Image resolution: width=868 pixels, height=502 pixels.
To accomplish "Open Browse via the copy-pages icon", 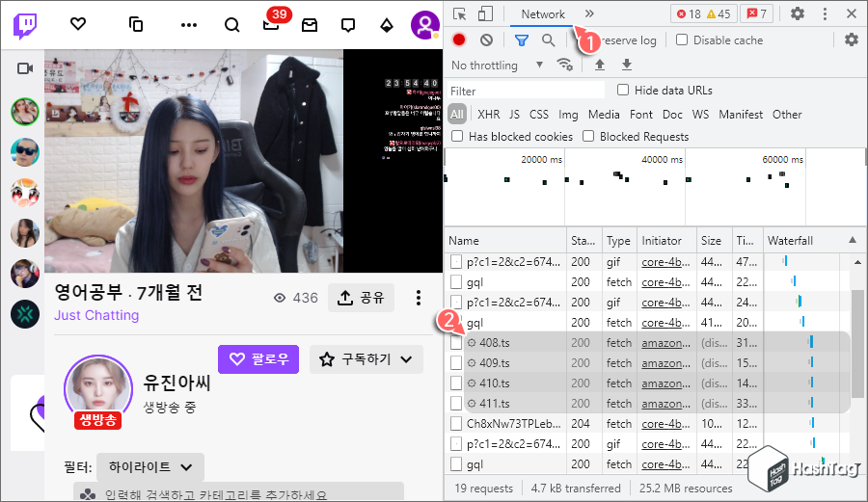I will click(136, 24).
